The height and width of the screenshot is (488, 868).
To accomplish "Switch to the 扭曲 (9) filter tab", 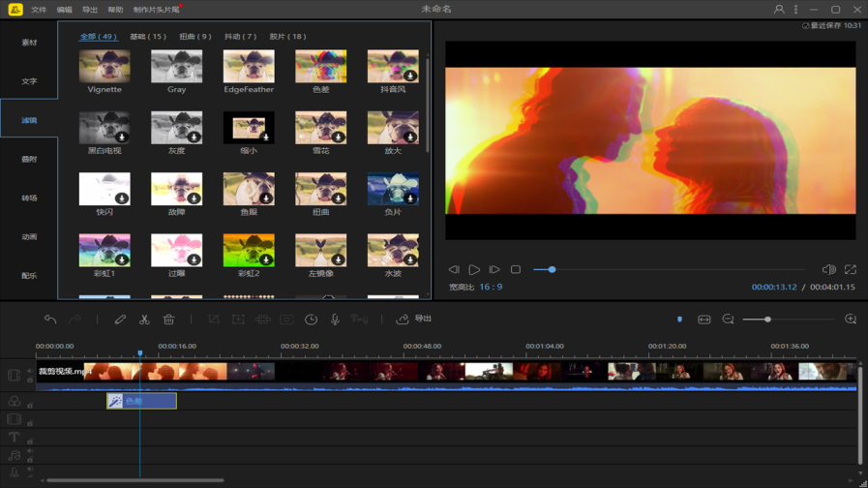I will click(195, 37).
